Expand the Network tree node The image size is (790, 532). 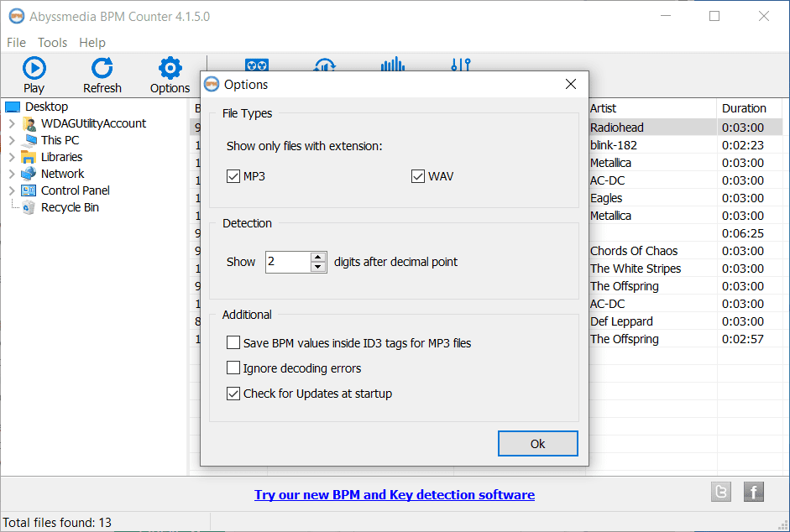(x=12, y=174)
